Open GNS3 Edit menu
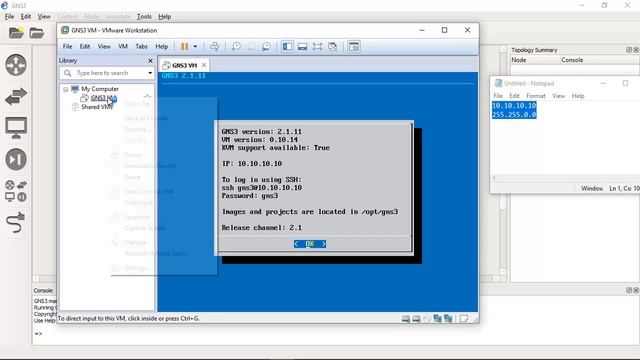Screen dimensions: 640x360 26,17
